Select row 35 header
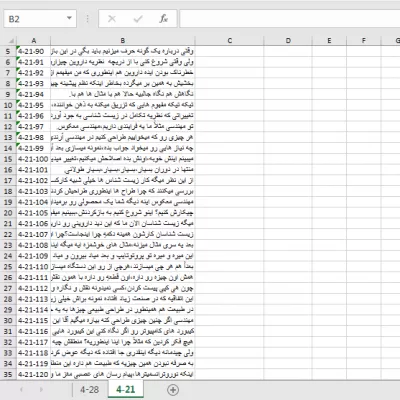Viewport: 400px width, 400px height. [8, 374]
